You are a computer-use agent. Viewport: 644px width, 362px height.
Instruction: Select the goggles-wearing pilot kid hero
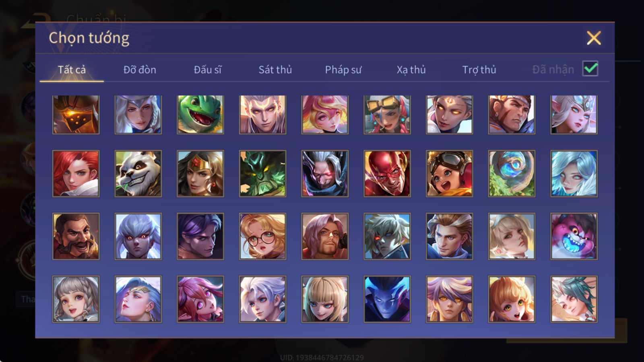point(449,173)
